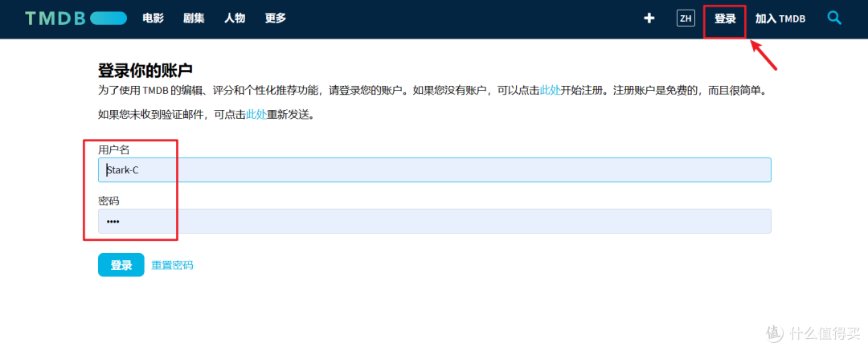Click the 重置密码 link
Image resolution: width=868 pixels, height=351 pixels.
pos(172,265)
